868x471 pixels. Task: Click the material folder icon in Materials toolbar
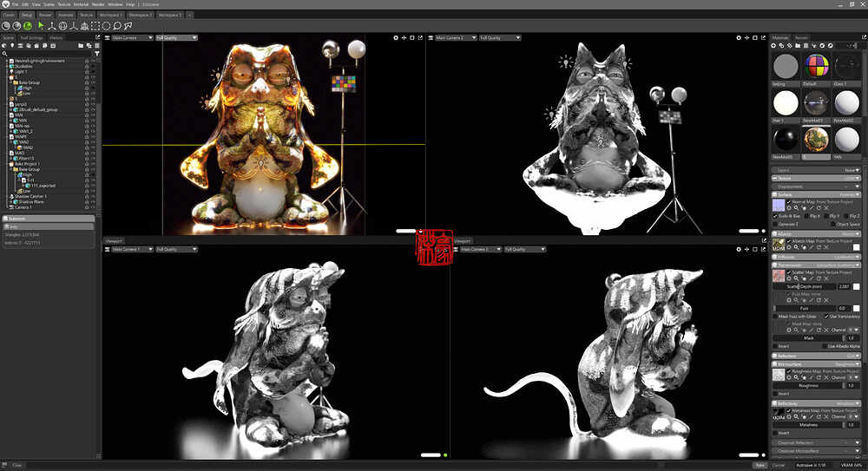pyautogui.click(x=798, y=45)
